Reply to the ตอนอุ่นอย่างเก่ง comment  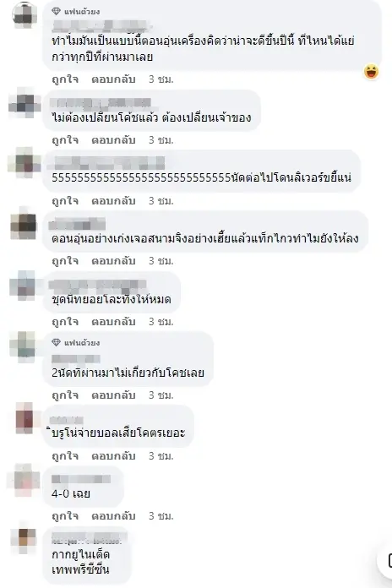(x=113, y=261)
